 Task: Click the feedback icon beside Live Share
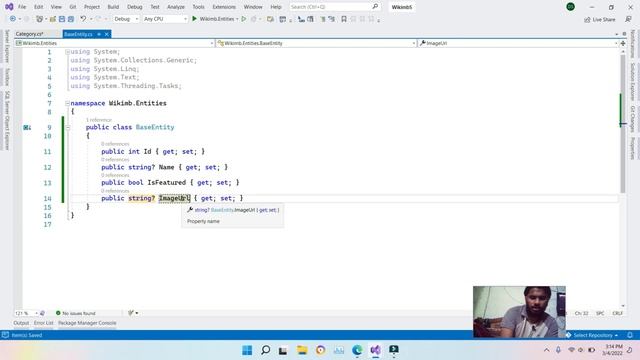coord(628,19)
